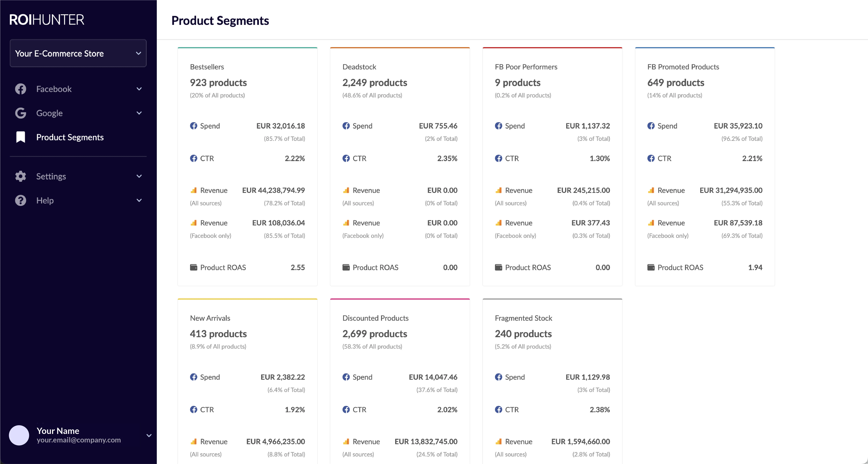Screen dimensions: 868x464
Task: Click Facebook icon beside Bestsellers Spend
Action: coord(193,126)
